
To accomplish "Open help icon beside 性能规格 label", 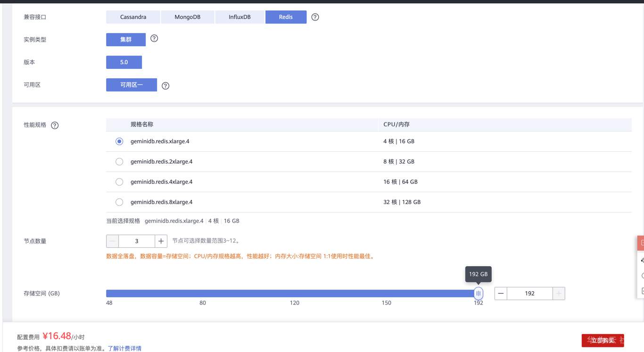I will pyautogui.click(x=55, y=125).
